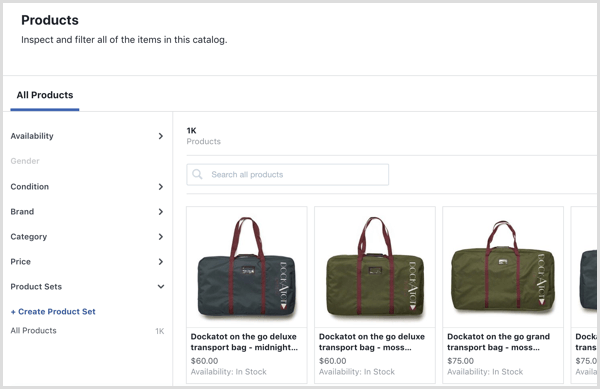Viewport: 600px width, 389px height.
Task: Expand the Availability filter chevron
Action: pyautogui.click(x=161, y=136)
